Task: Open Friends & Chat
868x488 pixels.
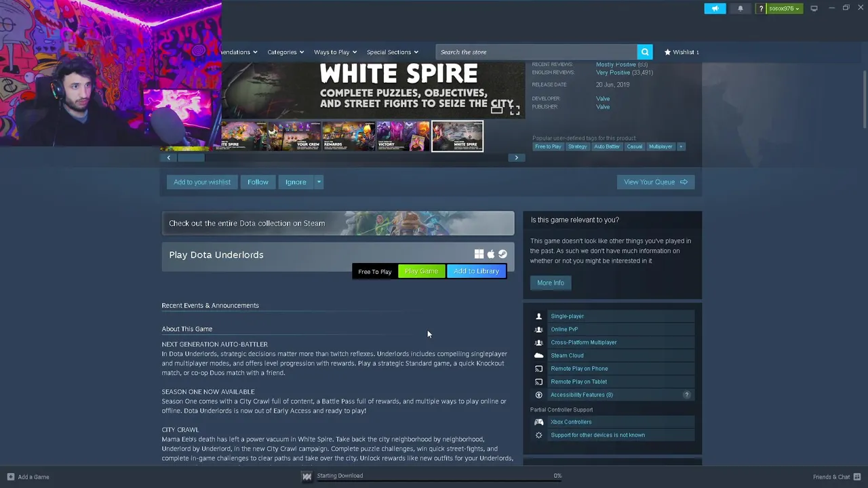Action: click(x=836, y=476)
